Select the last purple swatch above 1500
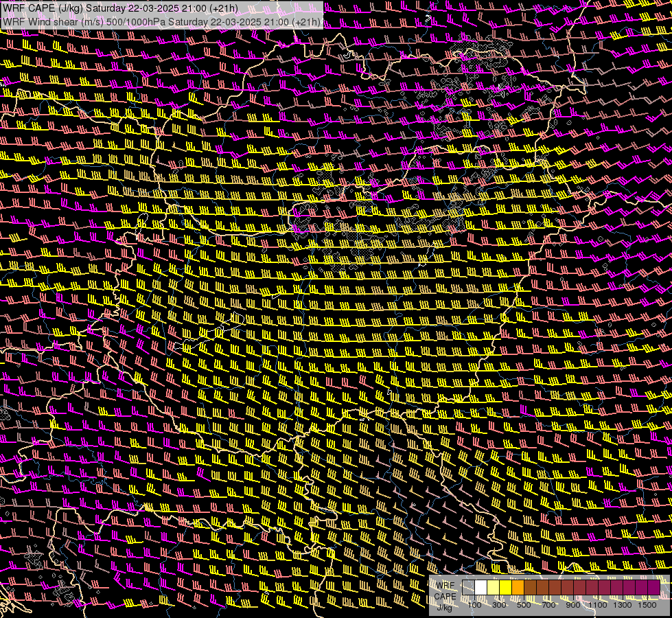The width and height of the screenshot is (672, 618). [654, 588]
